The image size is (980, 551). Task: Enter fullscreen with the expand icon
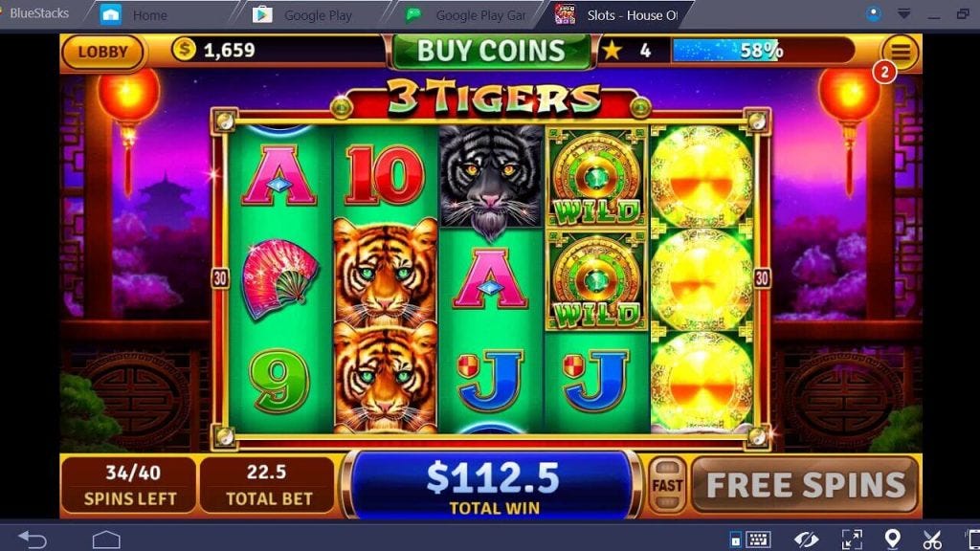(851, 540)
